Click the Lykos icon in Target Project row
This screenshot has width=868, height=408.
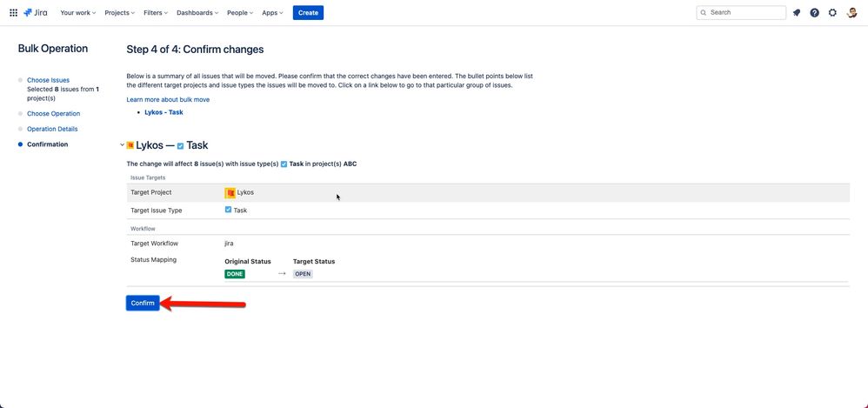(230, 192)
